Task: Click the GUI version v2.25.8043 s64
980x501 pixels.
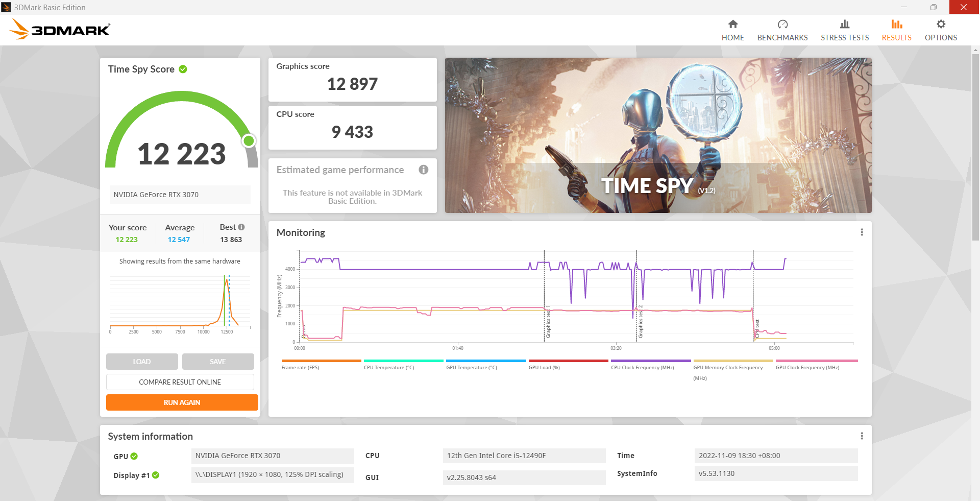Action: (x=524, y=478)
